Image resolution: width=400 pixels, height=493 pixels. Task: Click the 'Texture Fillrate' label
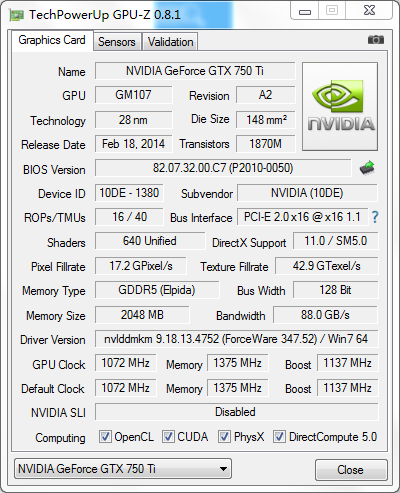pos(234,267)
